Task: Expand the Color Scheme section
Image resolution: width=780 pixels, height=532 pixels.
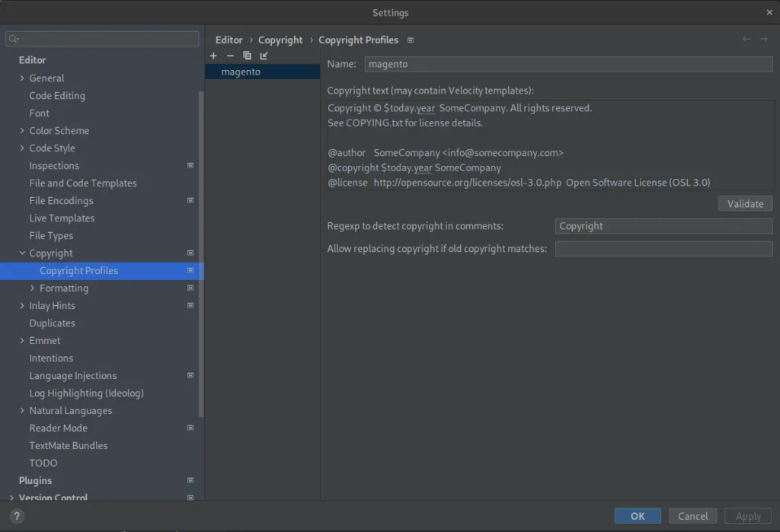Action: (22, 131)
